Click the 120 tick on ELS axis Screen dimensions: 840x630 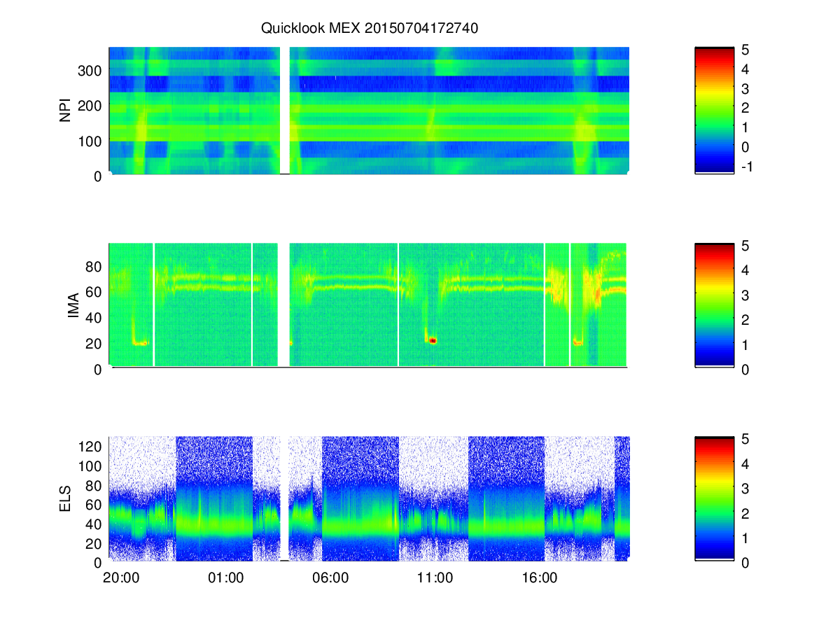pyautogui.click(x=91, y=446)
